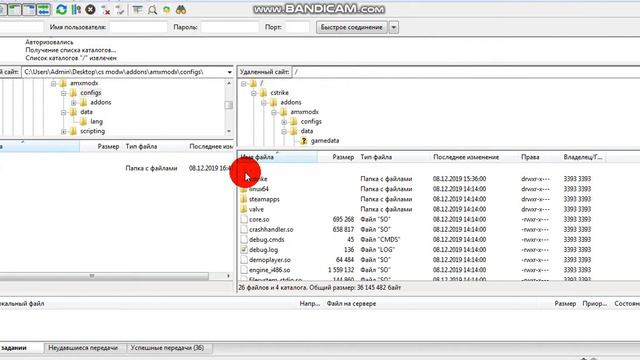
Task: Open the directory listing filters dialog
Action: (138, 9)
